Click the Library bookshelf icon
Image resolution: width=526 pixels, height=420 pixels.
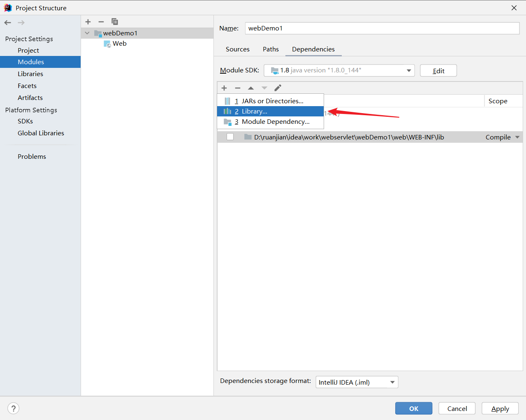[x=227, y=111]
